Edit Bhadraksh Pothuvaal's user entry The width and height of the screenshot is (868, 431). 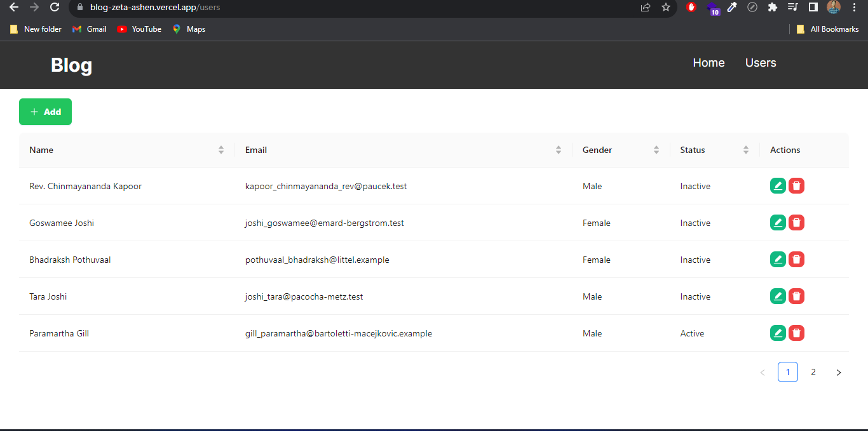click(x=778, y=259)
